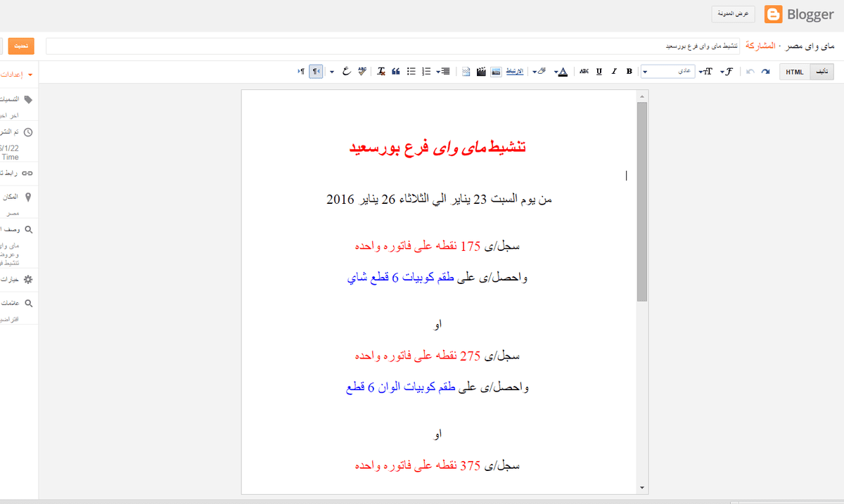Insert a video using the film icon
Image resolution: width=844 pixels, height=504 pixels.
point(480,71)
